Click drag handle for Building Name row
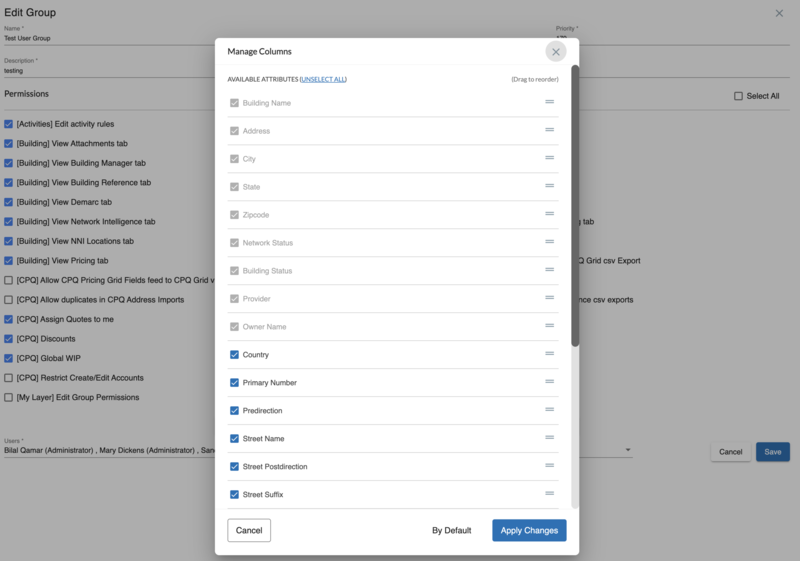The height and width of the screenshot is (561, 800). (549, 102)
